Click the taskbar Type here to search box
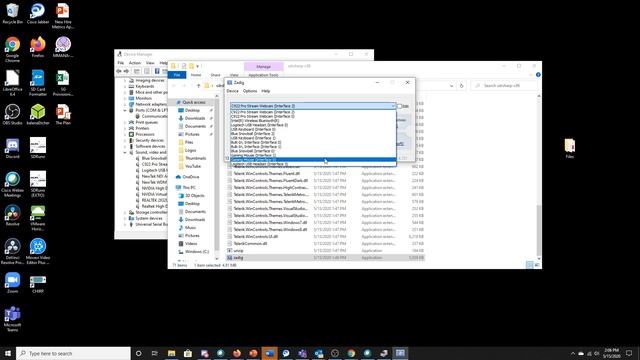Viewport: 640px width, 360px height. click(73, 353)
